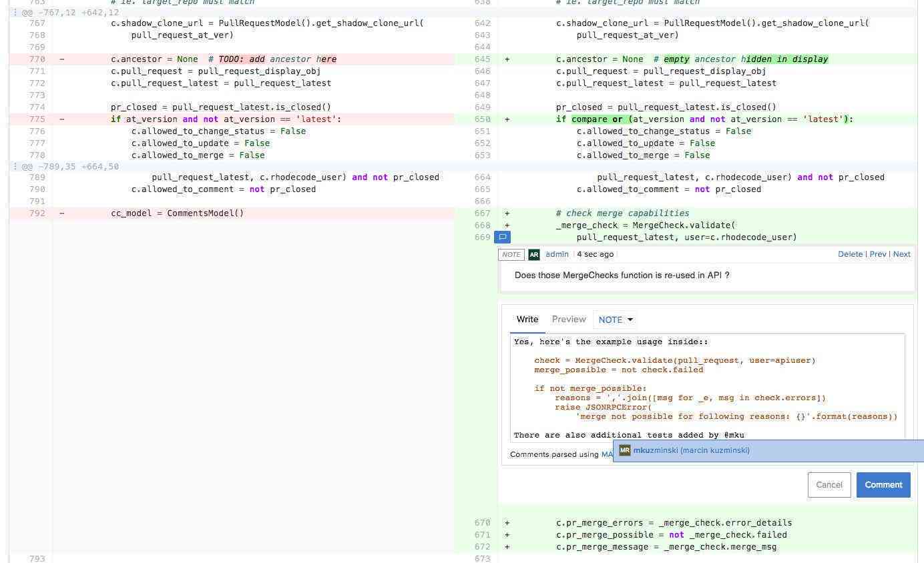Click old line number 775
This screenshot has width=924, height=563.
click(37, 119)
